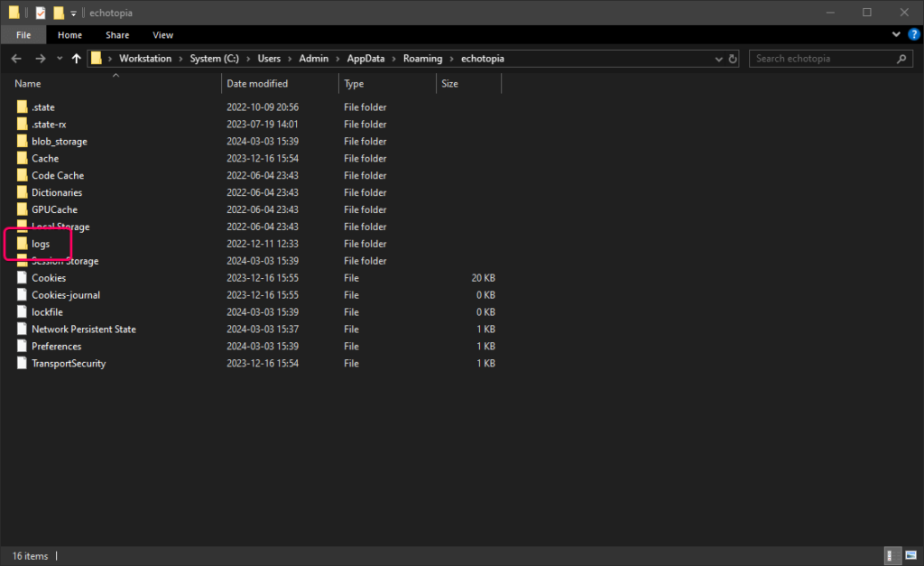Click the folder icon in the title bar
Viewport: 924px width, 566px height.
(14, 13)
